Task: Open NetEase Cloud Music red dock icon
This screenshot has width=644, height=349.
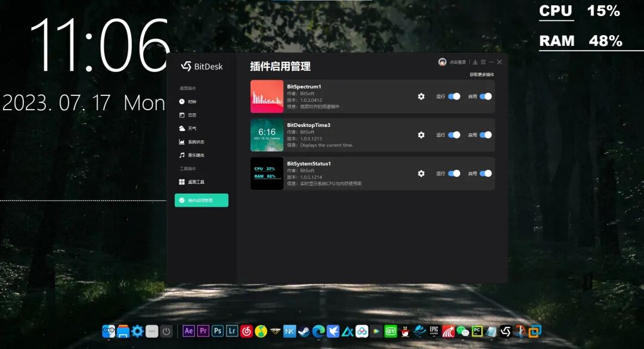Action: pyautogui.click(x=246, y=331)
